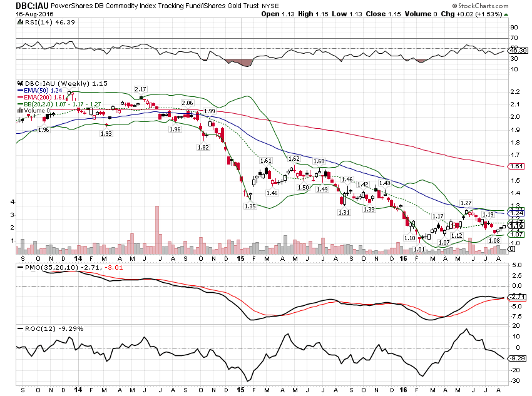Viewport: 532px width, 396px height.
Task: Click the 1.42 price annotation
Action: pyautogui.click(x=362, y=185)
